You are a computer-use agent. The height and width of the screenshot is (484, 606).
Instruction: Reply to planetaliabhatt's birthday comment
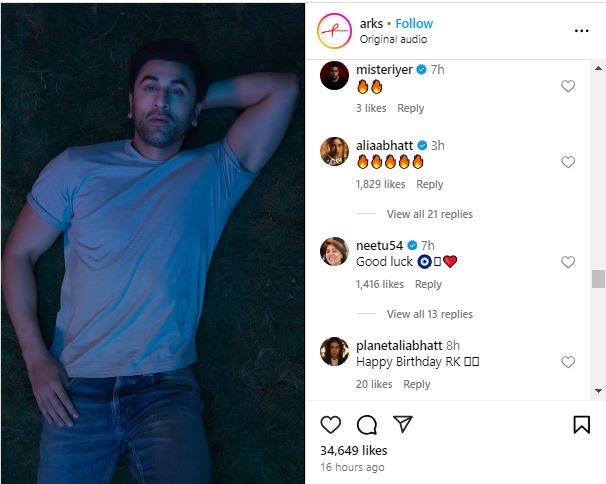[416, 384]
